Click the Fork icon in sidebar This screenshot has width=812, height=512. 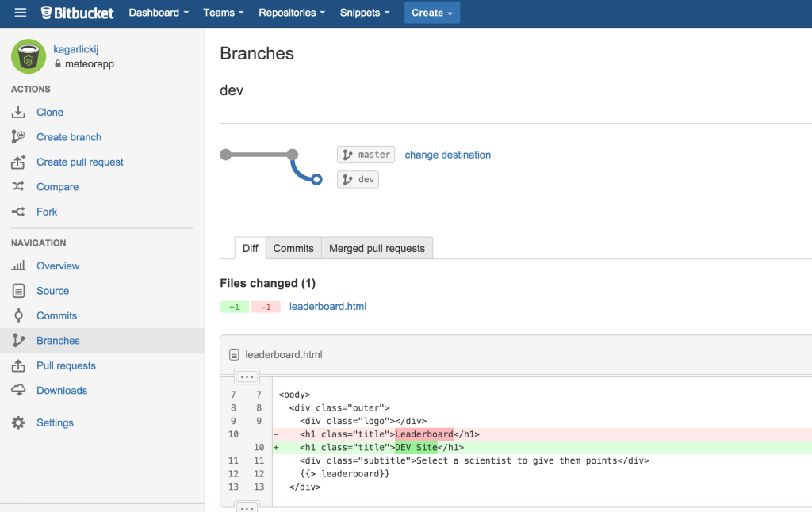tap(19, 212)
